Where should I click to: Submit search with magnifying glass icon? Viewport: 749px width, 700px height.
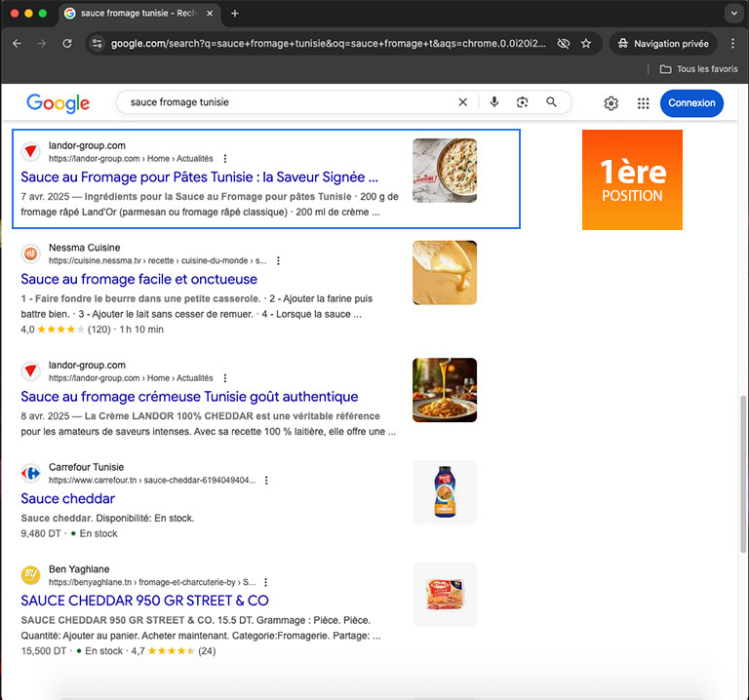pyautogui.click(x=551, y=102)
